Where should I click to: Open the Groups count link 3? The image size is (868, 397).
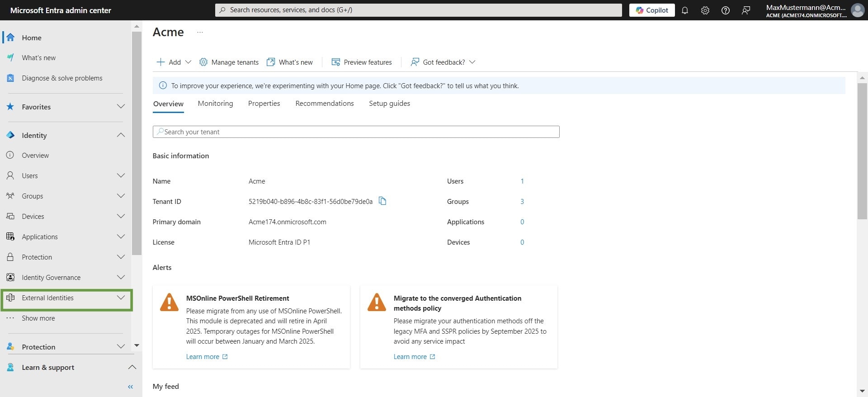pyautogui.click(x=522, y=202)
